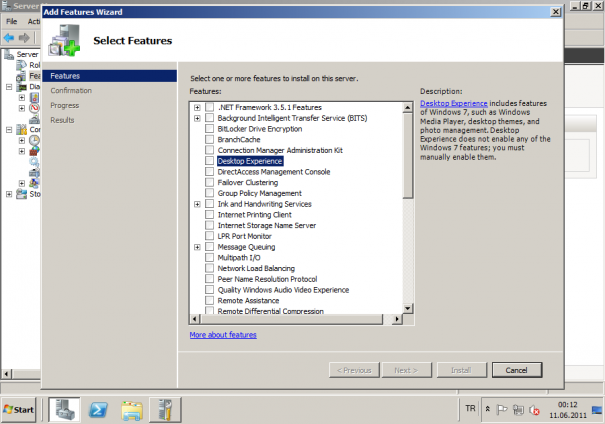Select the Confirmation wizard step
Viewport: 605px width, 424px height.
point(71,91)
